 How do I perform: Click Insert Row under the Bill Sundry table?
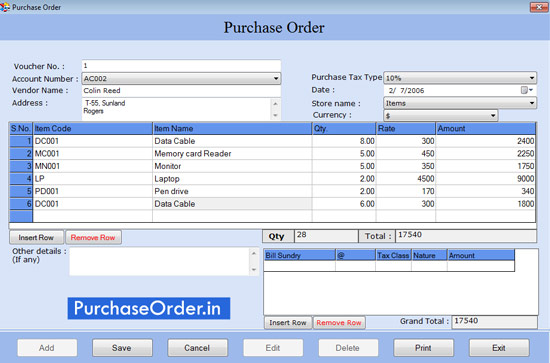(x=288, y=323)
